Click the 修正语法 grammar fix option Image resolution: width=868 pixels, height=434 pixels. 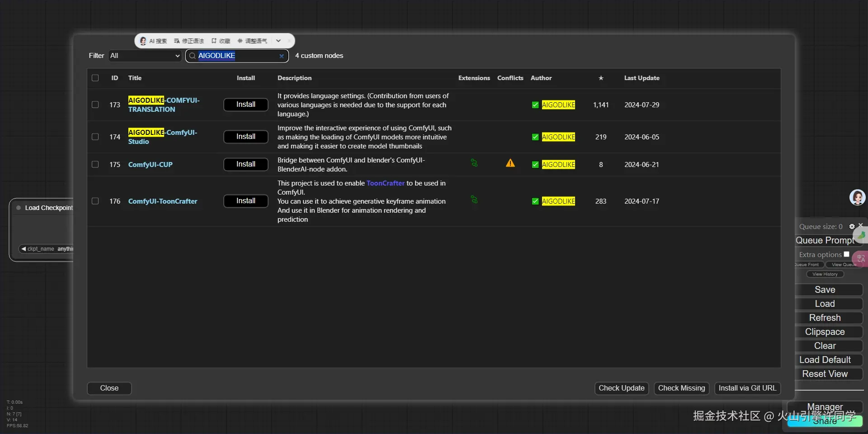[189, 41]
